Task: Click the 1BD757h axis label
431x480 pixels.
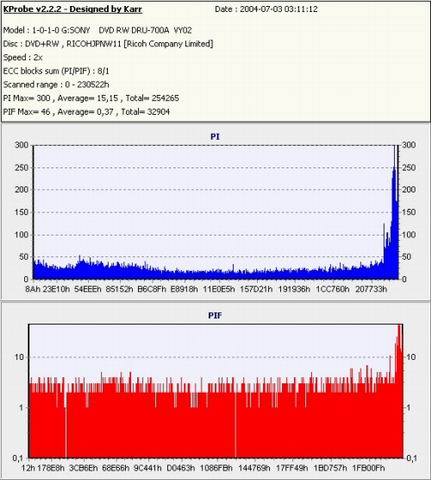Action: click(x=330, y=468)
